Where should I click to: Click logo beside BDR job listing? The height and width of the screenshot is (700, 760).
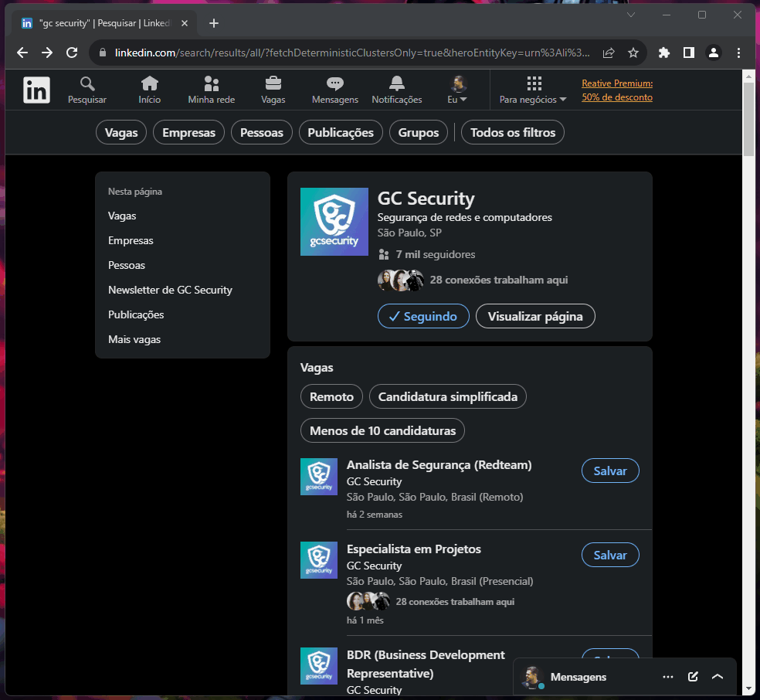tap(319, 666)
